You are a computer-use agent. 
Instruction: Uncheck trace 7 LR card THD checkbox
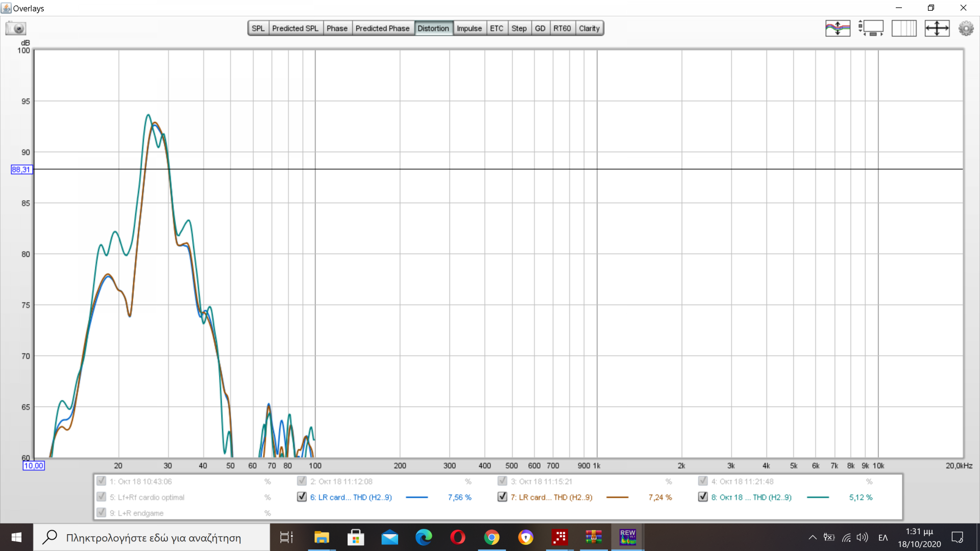502,496
